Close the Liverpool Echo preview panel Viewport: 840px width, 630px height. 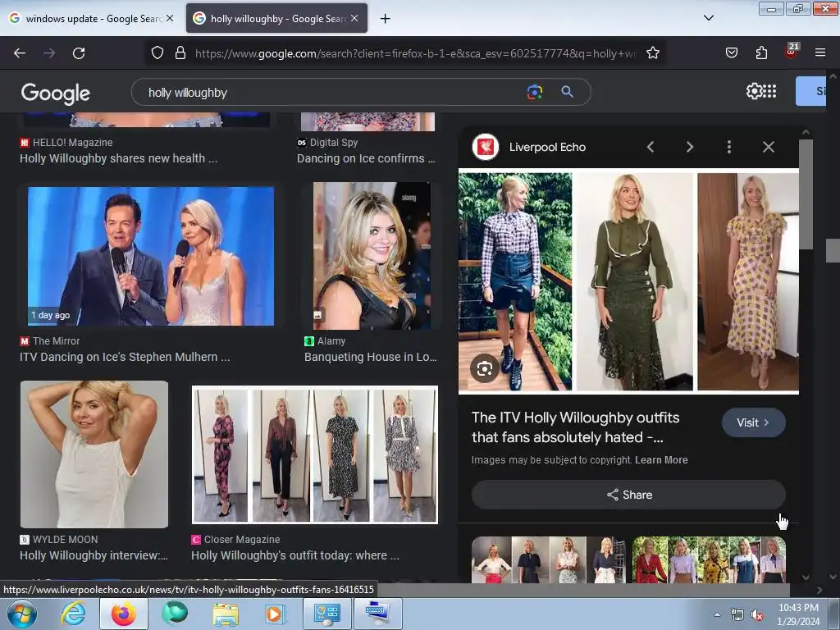tap(768, 147)
